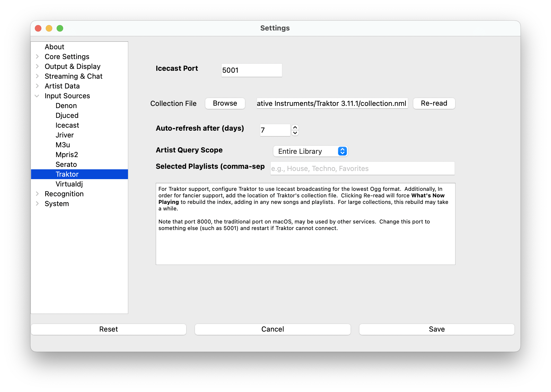Go to the About page
This screenshot has height=392, width=551.
point(54,47)
